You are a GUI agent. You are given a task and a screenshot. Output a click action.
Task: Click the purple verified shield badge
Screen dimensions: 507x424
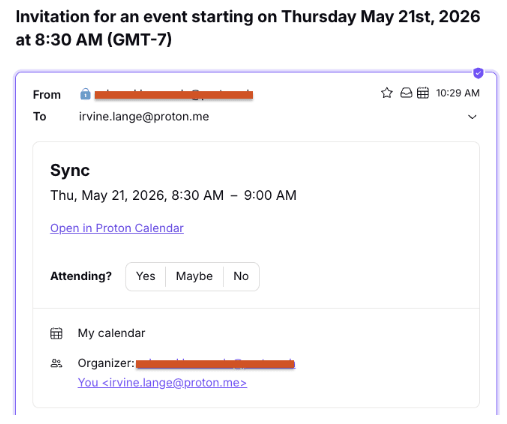point(478,73)
